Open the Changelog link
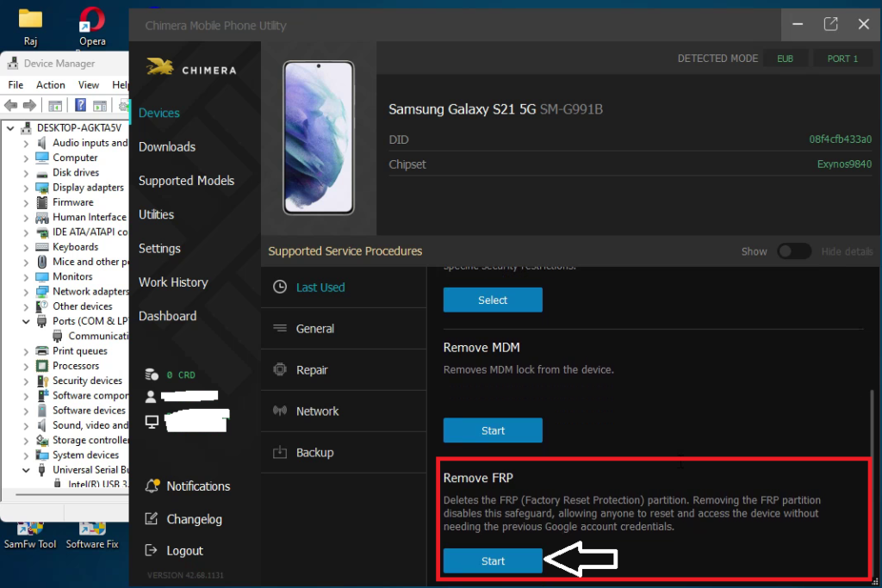The height and width of the screenshot is (588, 882). coord(194,519)
